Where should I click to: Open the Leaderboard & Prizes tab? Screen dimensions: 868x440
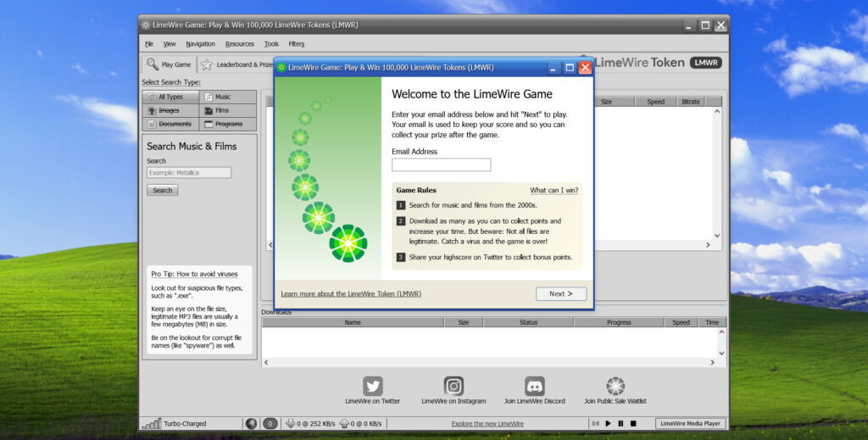pos(237,64)
